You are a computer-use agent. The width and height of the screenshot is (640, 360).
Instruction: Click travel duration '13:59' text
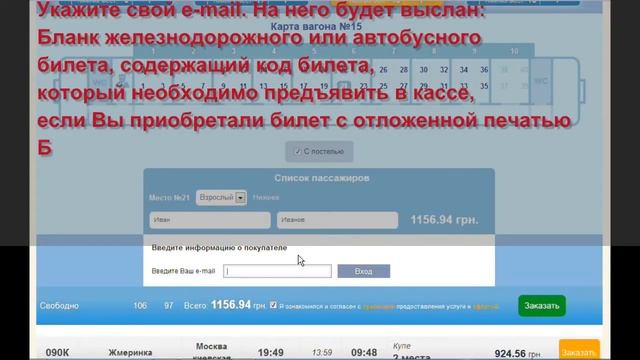(322, 352)
